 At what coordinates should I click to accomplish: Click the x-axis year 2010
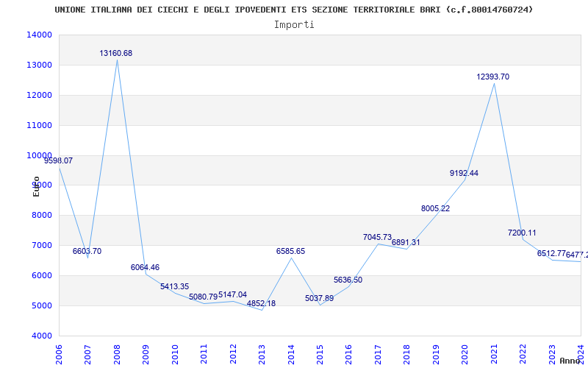click(175, 355)
